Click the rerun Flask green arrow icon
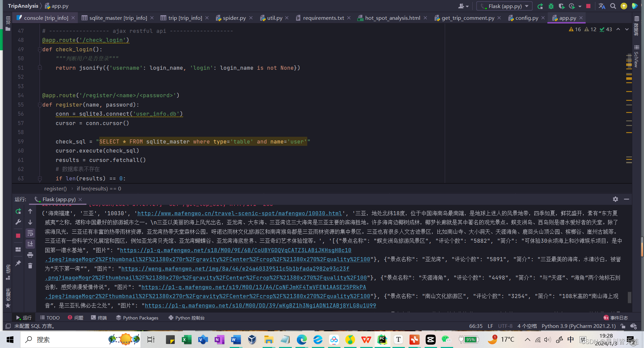Image resolution: width=644 pixels, height=348 pixels. tap(540, 6)
